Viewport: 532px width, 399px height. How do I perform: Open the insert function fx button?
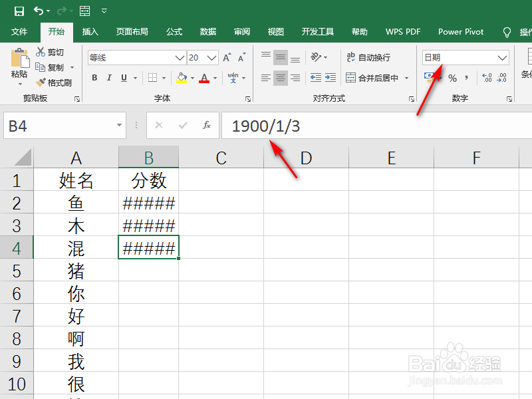pos(207,126)
